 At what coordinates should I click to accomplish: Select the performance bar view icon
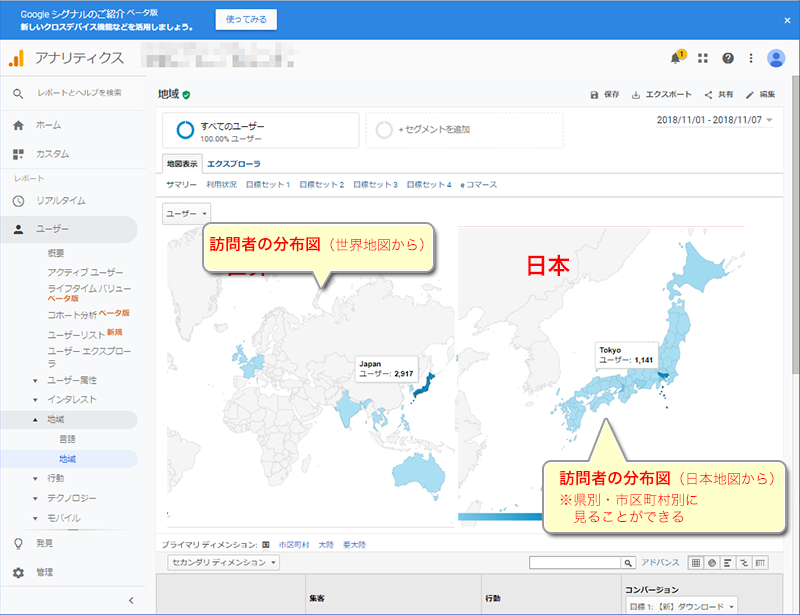click(728, 563)
